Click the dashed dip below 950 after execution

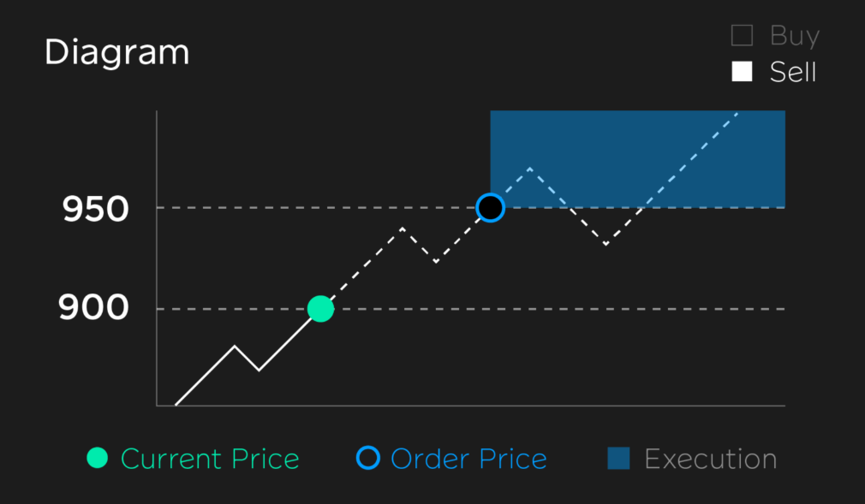pyautogui.click(x=605, y=243)
